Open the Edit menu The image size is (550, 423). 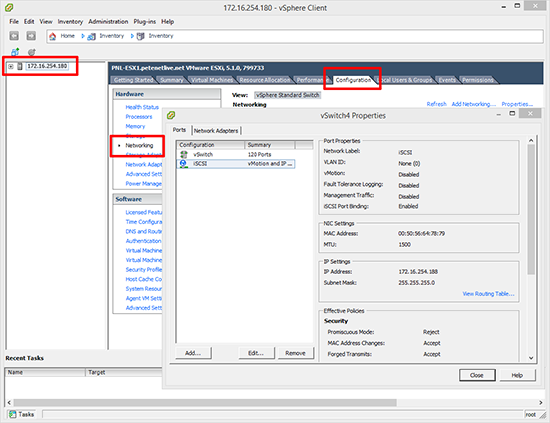(x=29, y=22)
